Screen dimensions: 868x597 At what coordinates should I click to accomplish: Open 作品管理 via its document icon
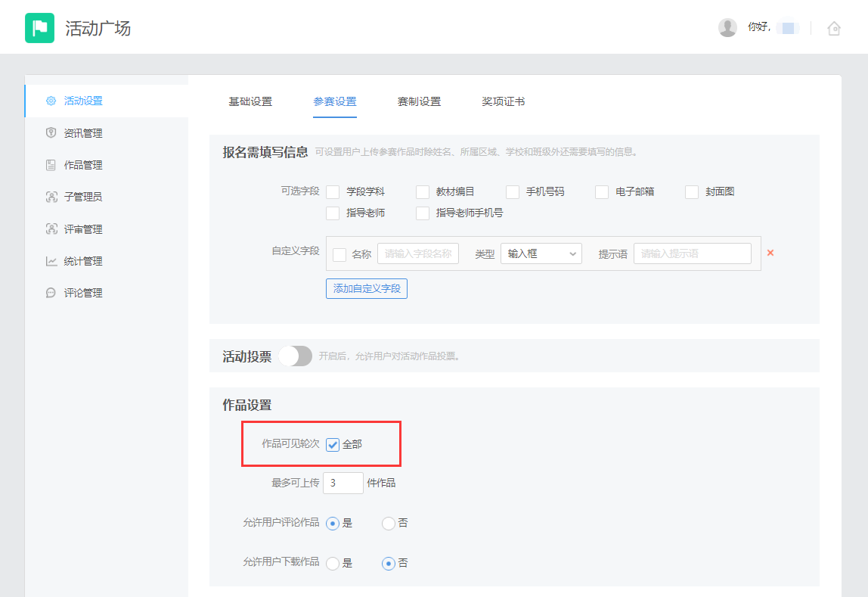(x=51, y=165)
